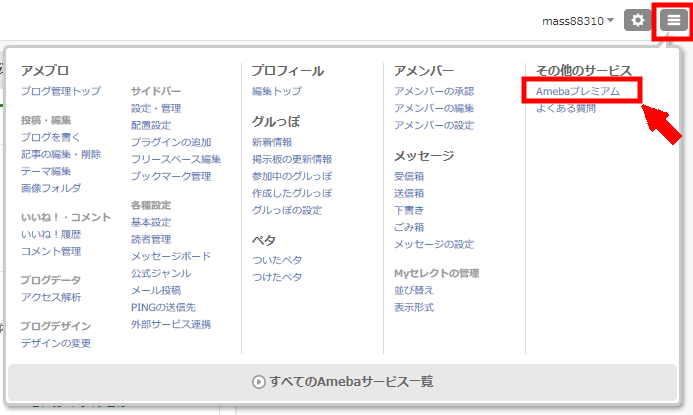Open メッセージ 送信箱
693x415 pixels.
(409, 193)
